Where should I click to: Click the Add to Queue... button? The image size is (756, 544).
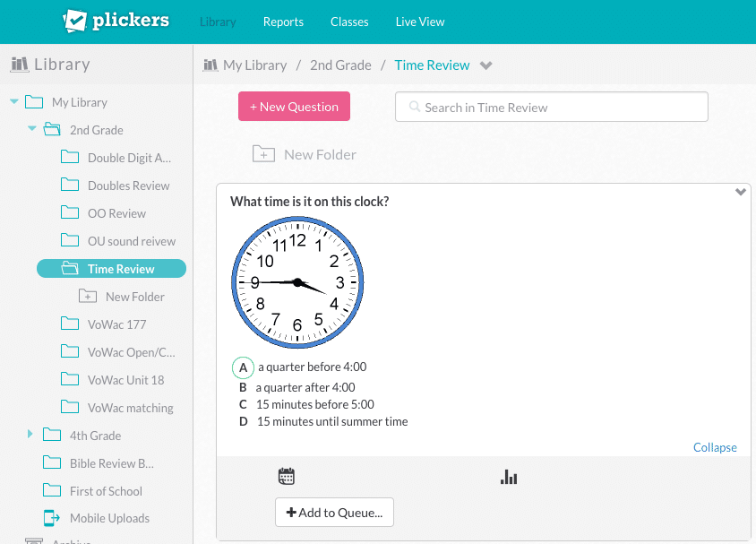pyautogui.click(x=335, y=512)
